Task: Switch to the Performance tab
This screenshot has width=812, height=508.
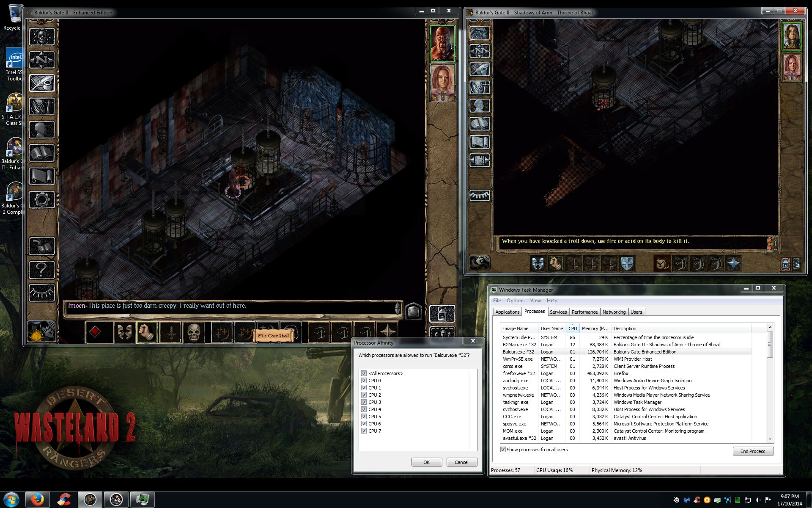Action: [x=584, y=312]
